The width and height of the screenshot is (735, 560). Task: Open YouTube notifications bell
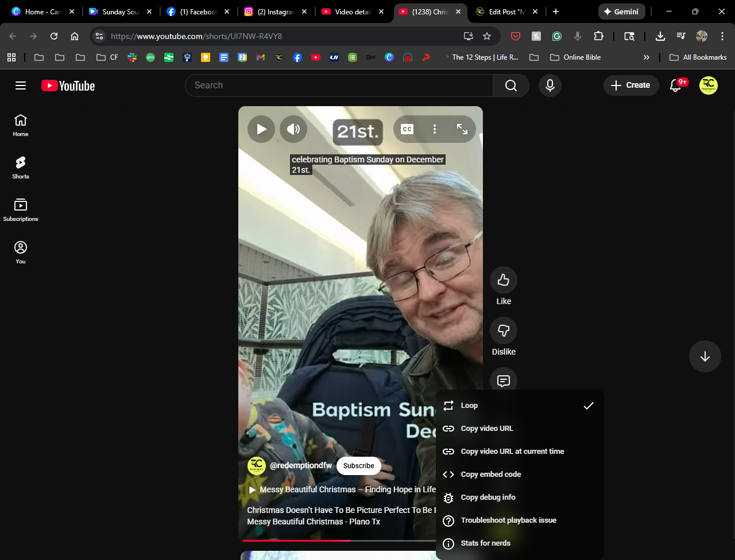point(676,85)
